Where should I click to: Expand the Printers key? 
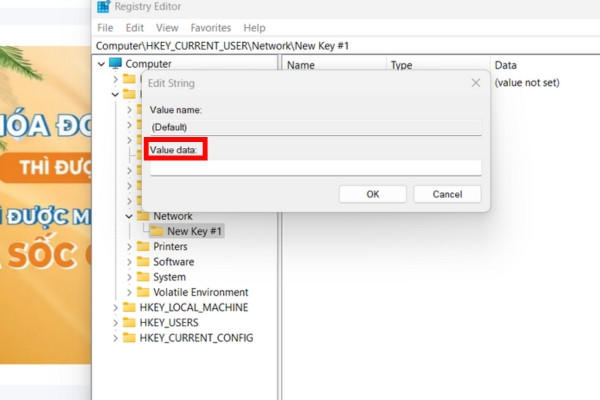pyautogui.click(x=129, y=247)
